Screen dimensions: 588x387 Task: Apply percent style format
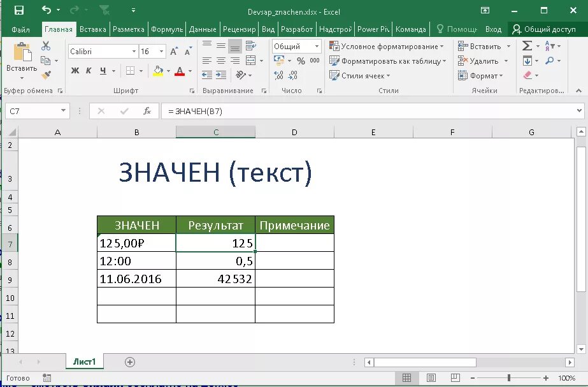pos(301,61)
